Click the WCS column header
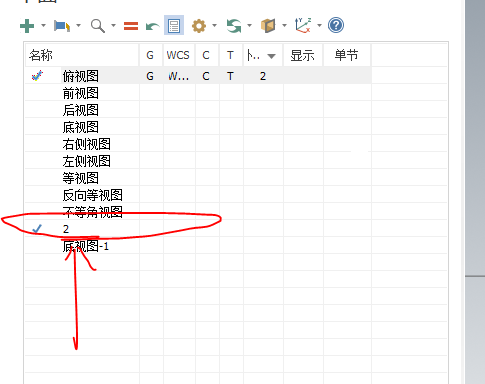 (179, 55)
